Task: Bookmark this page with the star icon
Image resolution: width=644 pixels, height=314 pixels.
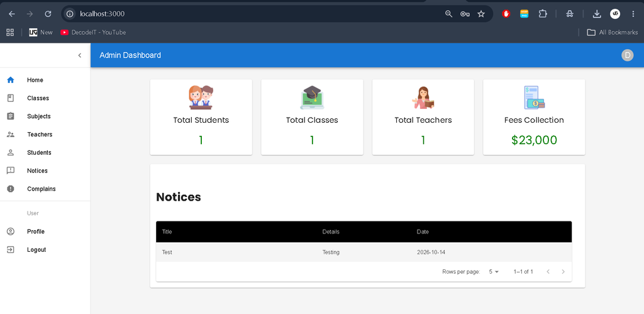Action: coord(481,14)
